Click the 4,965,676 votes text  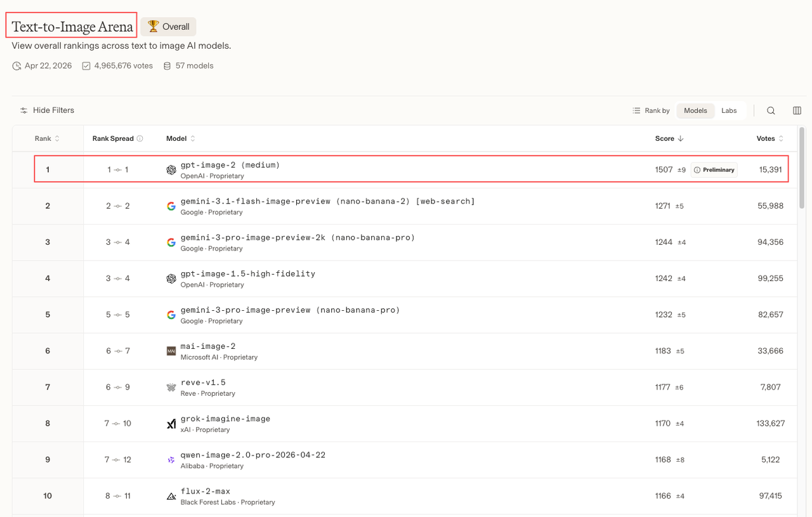[124, 66]
